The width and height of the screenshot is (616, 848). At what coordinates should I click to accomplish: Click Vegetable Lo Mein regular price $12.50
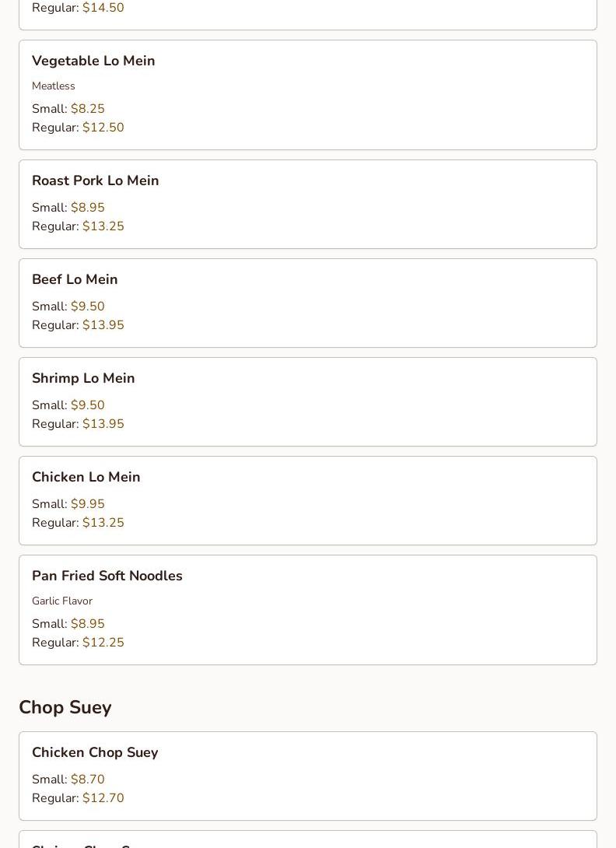click(103, 128)
